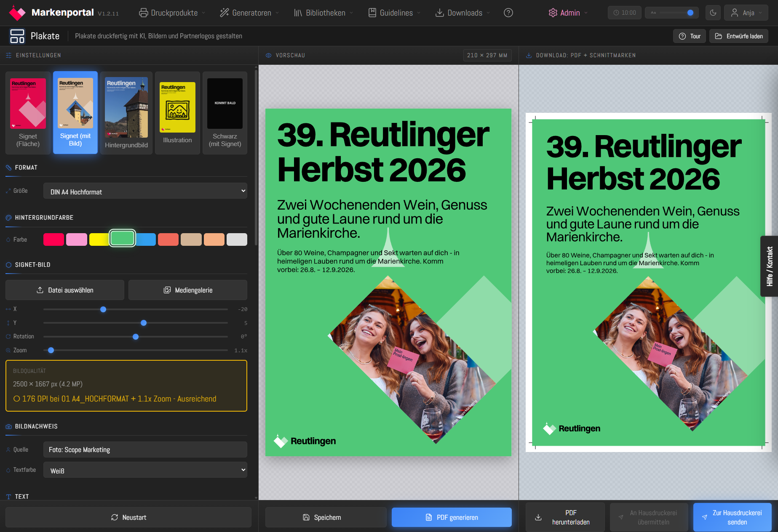Expand the Bibliotheken menu
The width and height of the screenshot is (778, 532).
click(323, 13)
